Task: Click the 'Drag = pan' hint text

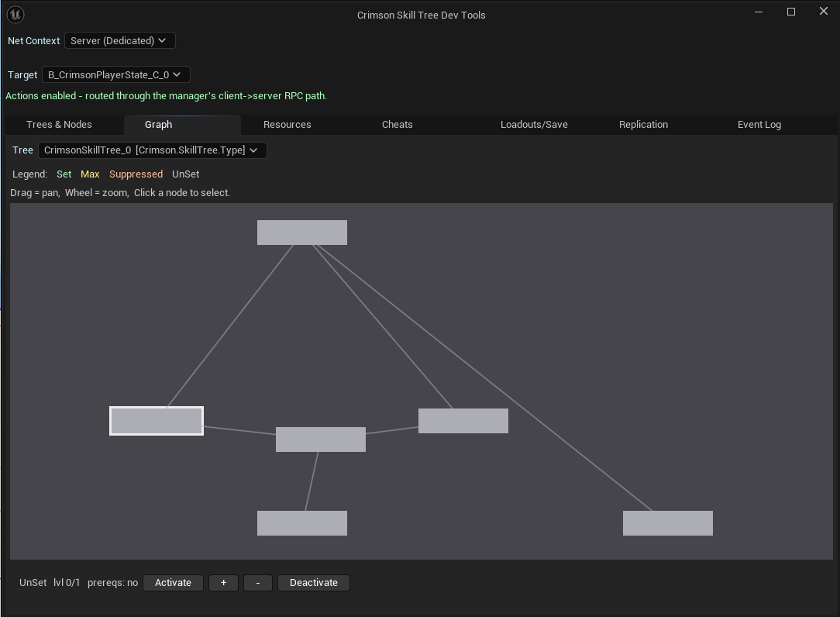Action: pyautogui.click(x=34, y=193)
